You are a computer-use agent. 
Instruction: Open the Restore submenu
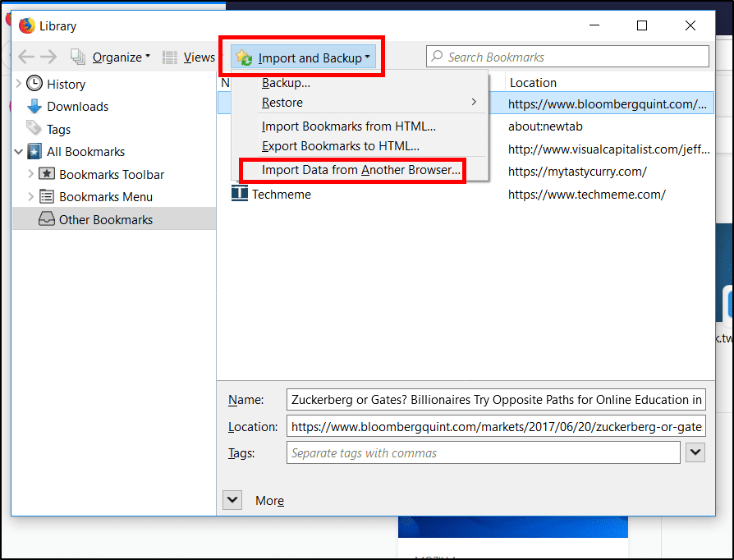[x=360, y=102]
